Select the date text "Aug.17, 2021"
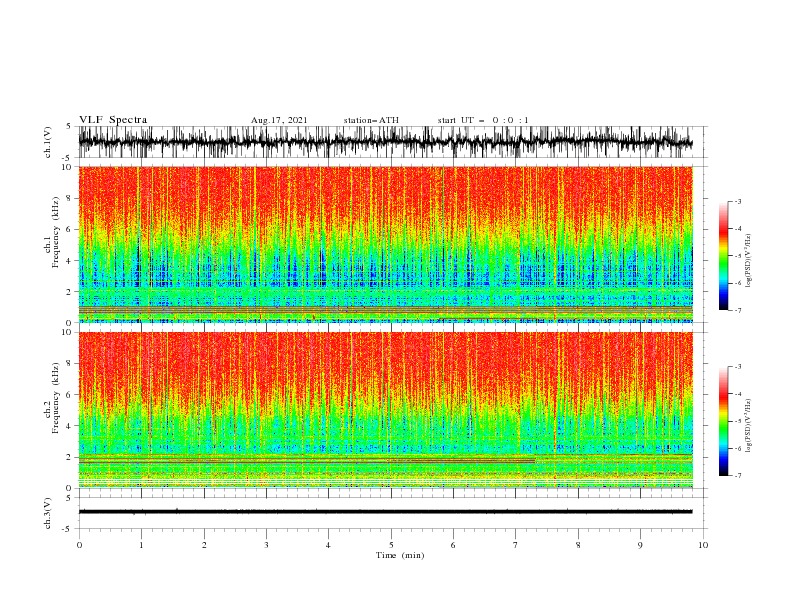This screenshot has height=612, width=792. (279, 120)
